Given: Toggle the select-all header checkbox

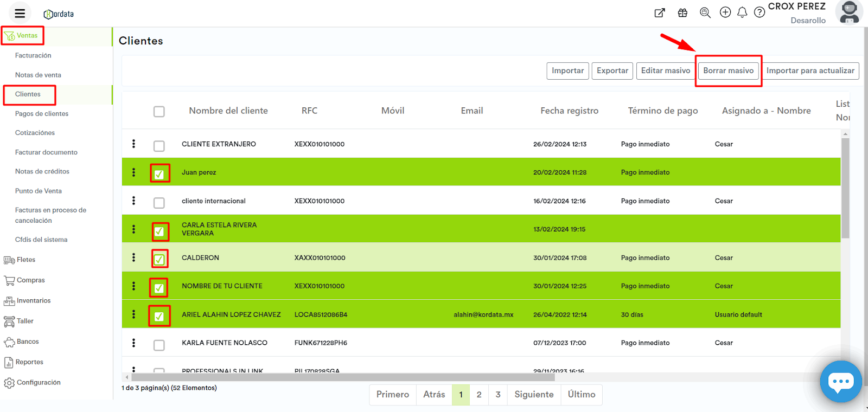Looking at the screenshot, I should (x=159, y=112).
